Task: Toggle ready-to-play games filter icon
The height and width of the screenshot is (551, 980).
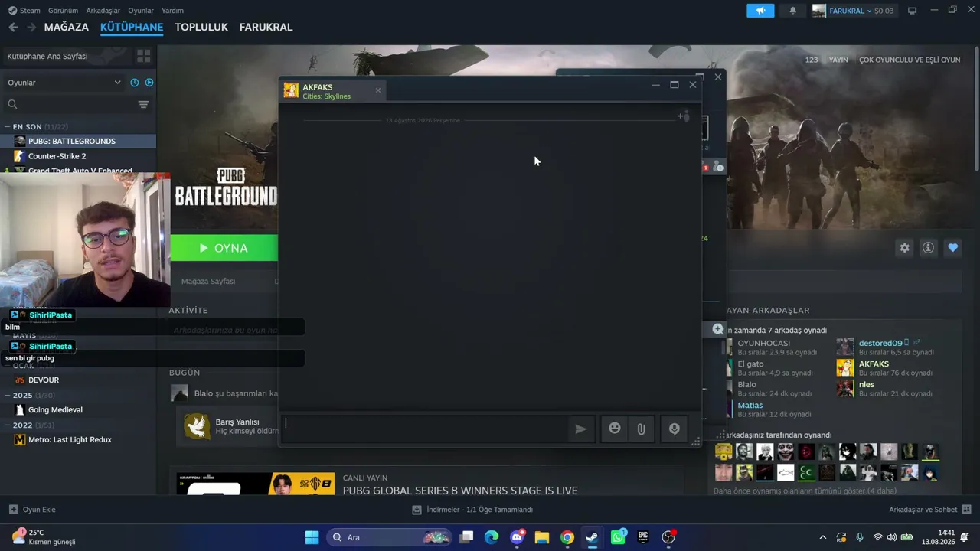Action: (149, 83)
